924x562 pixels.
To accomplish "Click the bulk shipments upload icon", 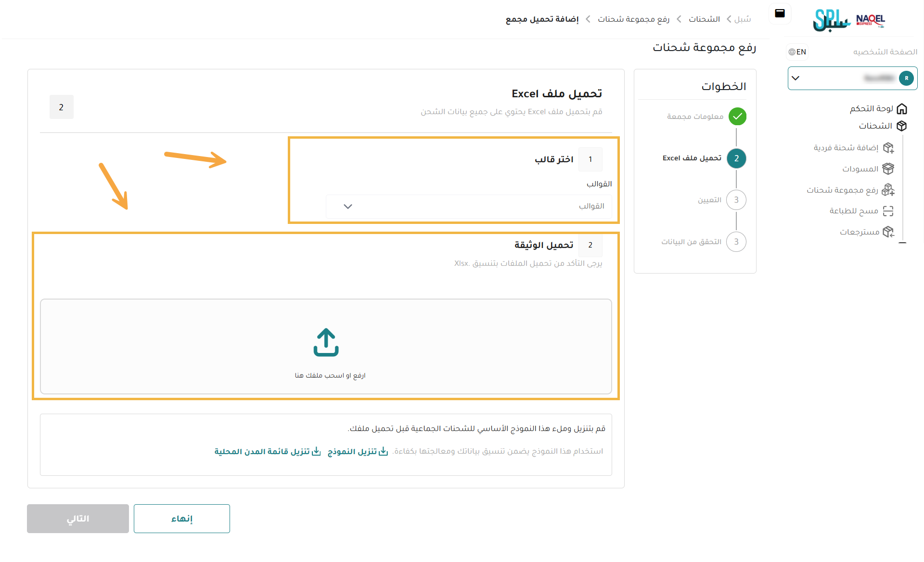I will click(888, 190).
